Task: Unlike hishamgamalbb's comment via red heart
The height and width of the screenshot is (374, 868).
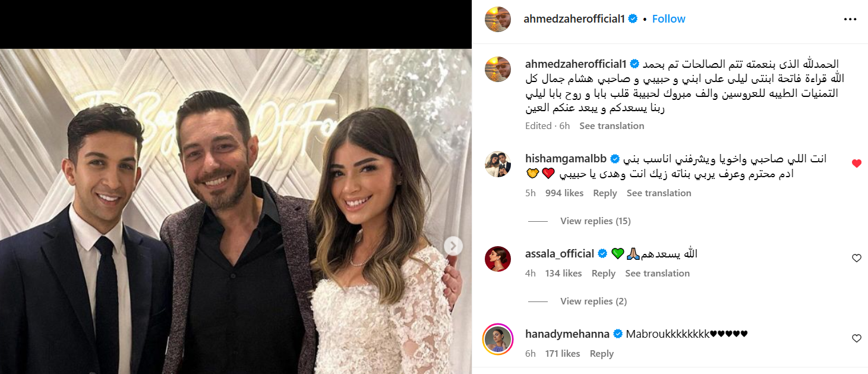Action: (x=856, y=164)
